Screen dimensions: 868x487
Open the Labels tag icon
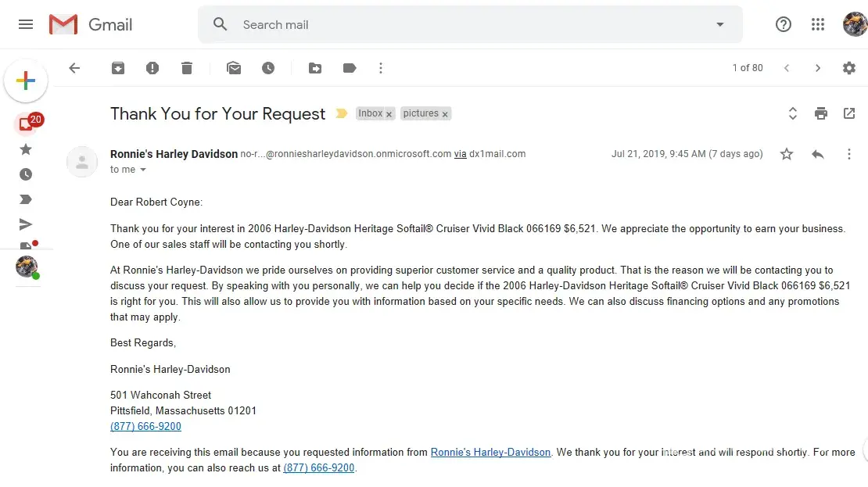point(350,68)
